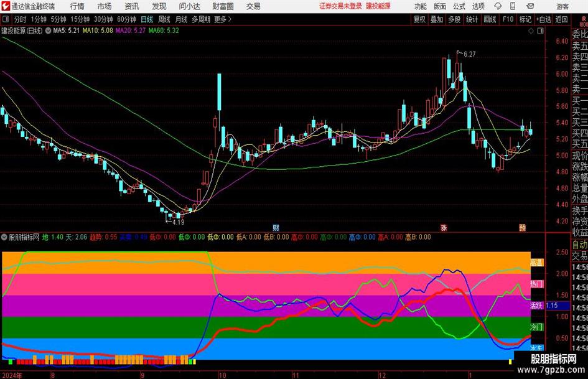Viewport: 588px width, 379px height.
Task: Open the 功能 menu
Action: [421, 6]
